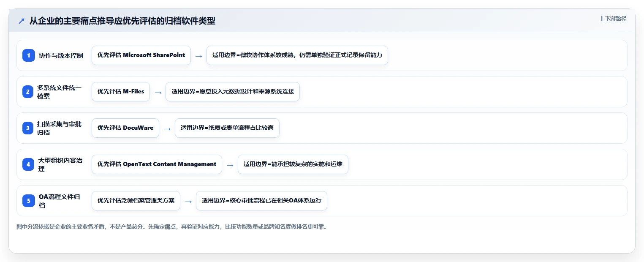Open the 优先评估 DocuWare box
The height and width of the screenshot is (262, 644).
pyautogui.click(x=125, y=128)
